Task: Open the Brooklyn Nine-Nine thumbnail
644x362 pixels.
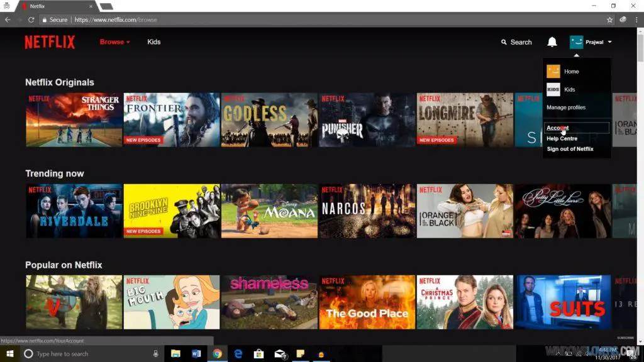Action: (172, 211)
